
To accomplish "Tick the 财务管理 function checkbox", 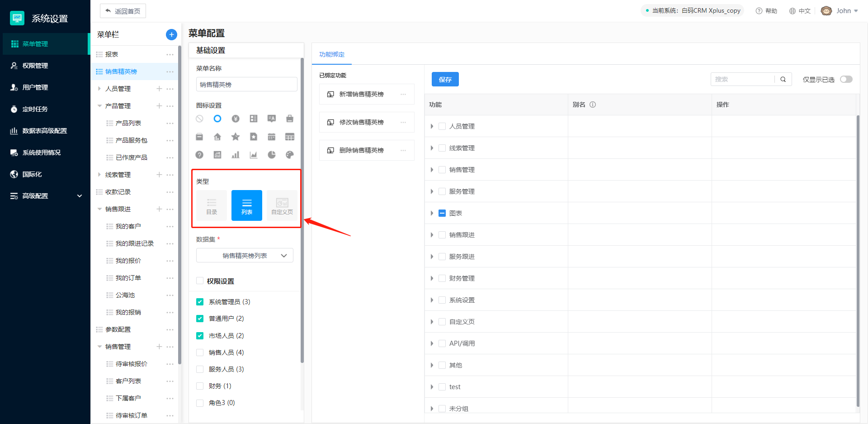I will point(442,278).
